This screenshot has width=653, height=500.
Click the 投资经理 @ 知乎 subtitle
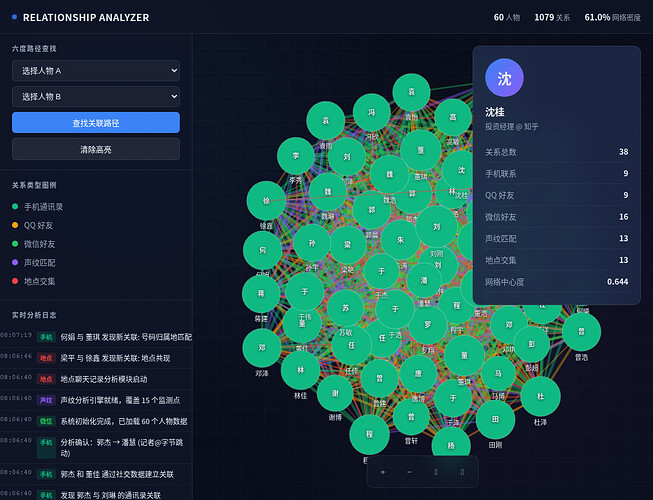point(511,127)
